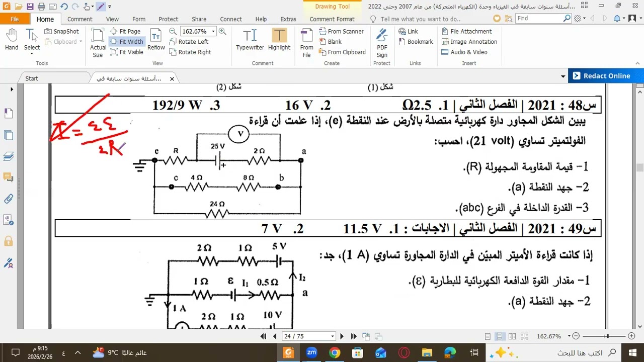Open the Layers side panel

[x=9, y=156]
